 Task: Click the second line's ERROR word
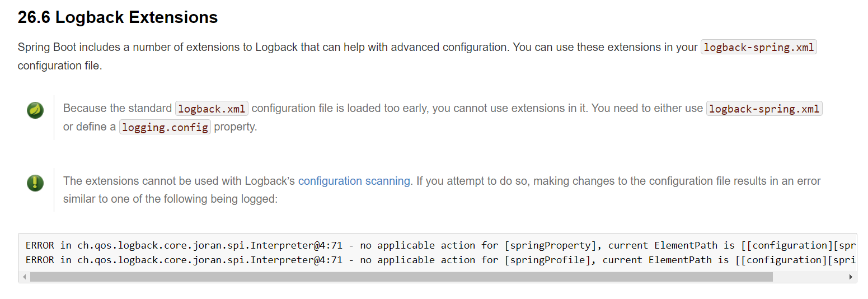[x=40, y=260]
